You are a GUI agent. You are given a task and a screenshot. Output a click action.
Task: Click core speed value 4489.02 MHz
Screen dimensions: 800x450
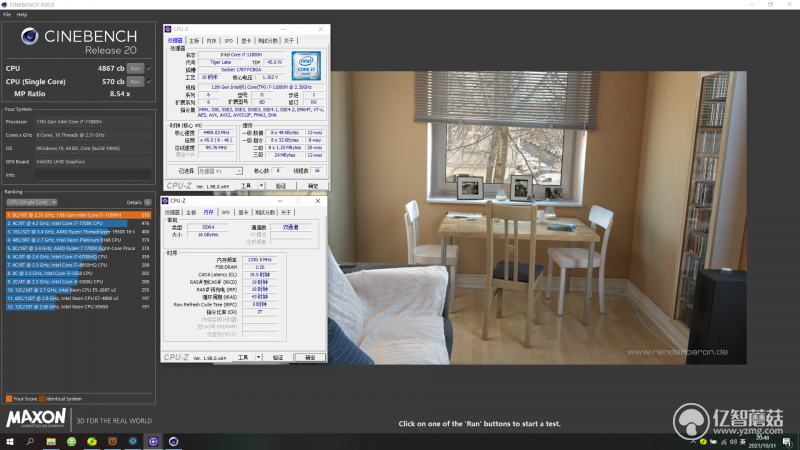click(216, 133)
